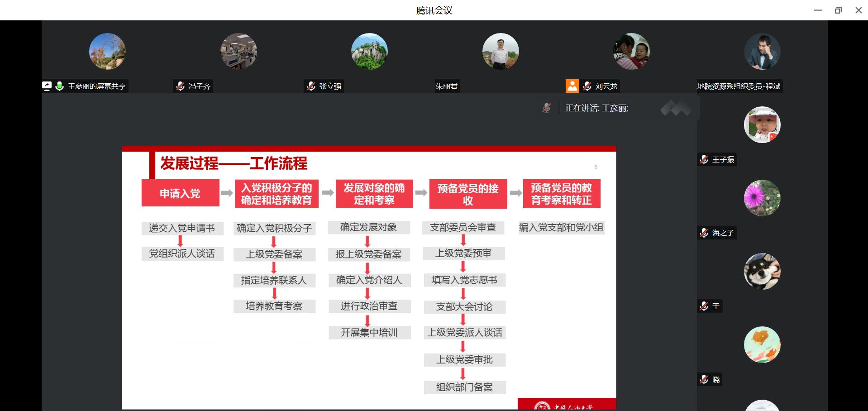Restore down the 腾讯会议 window
The width and height of the screenshot is (868, 411).
(x=838, y=10)
